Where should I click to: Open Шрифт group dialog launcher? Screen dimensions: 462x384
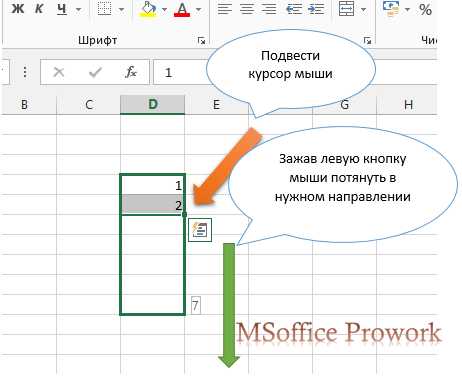pyautogui.click(x=201, y=41)
